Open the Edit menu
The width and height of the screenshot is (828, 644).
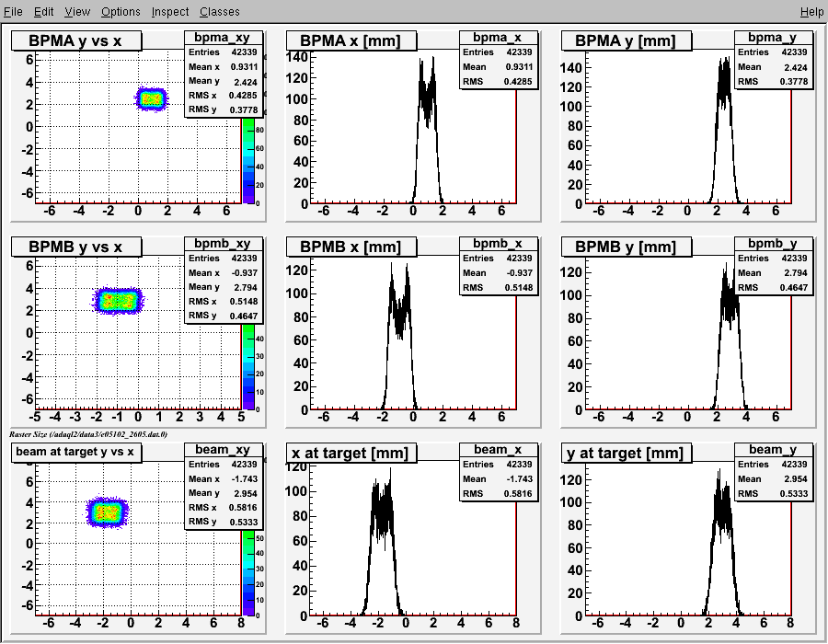coord(44,11)
